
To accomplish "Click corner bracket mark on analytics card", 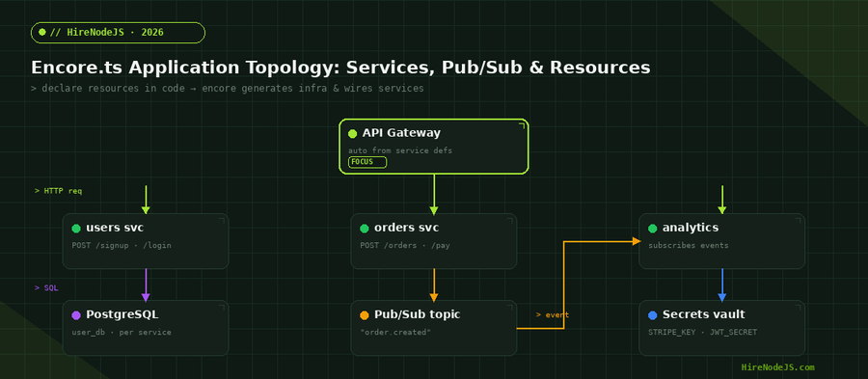I will tap(798, 221).
